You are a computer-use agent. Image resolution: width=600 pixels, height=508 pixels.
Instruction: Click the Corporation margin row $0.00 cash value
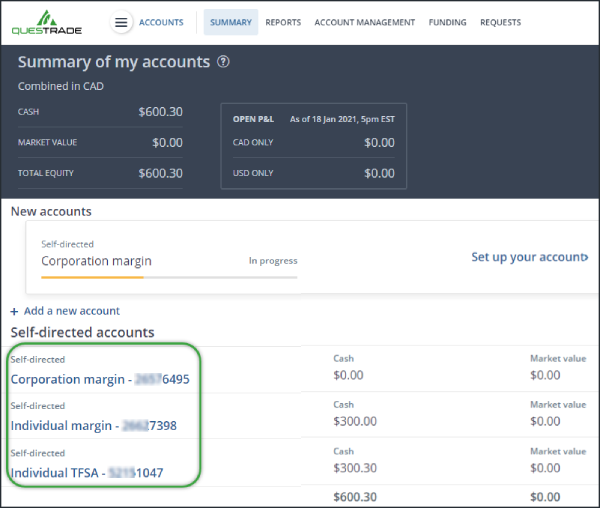click(348, 375)
